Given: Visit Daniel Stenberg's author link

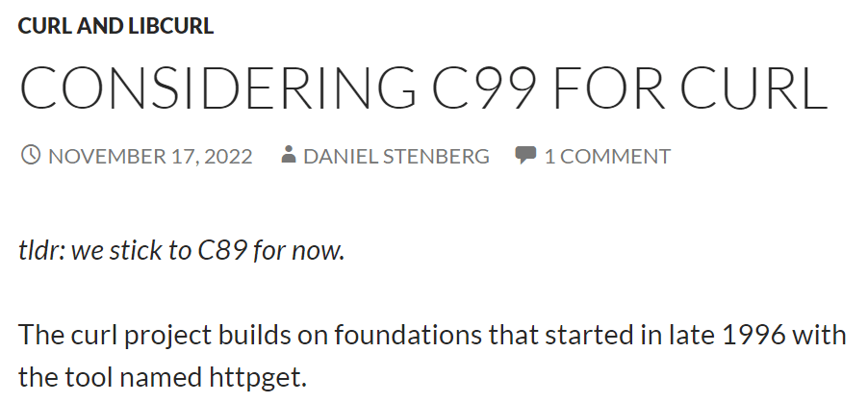Looking at the screenshot, I should (x=396, y=156).
